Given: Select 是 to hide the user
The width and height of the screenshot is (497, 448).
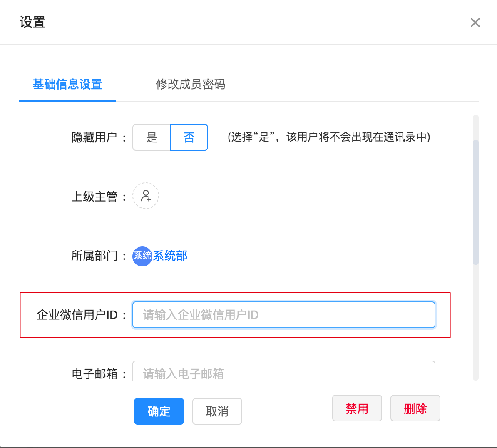Looking at the screenshot, I should 152,137.
